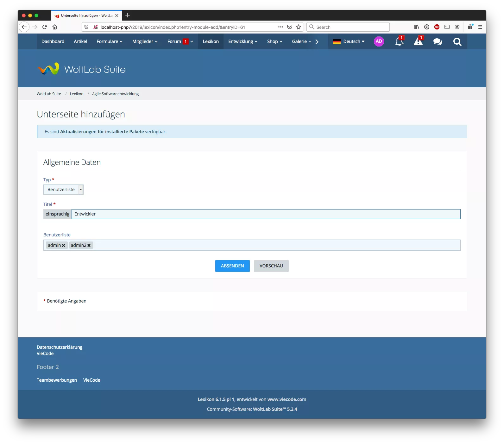Open the AD user avatar menu

point(379,41)
